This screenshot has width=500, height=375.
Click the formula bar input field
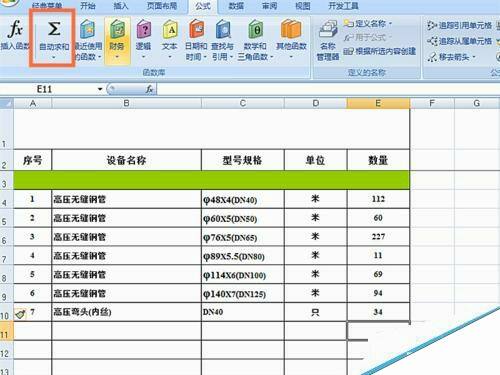point(328,89)
